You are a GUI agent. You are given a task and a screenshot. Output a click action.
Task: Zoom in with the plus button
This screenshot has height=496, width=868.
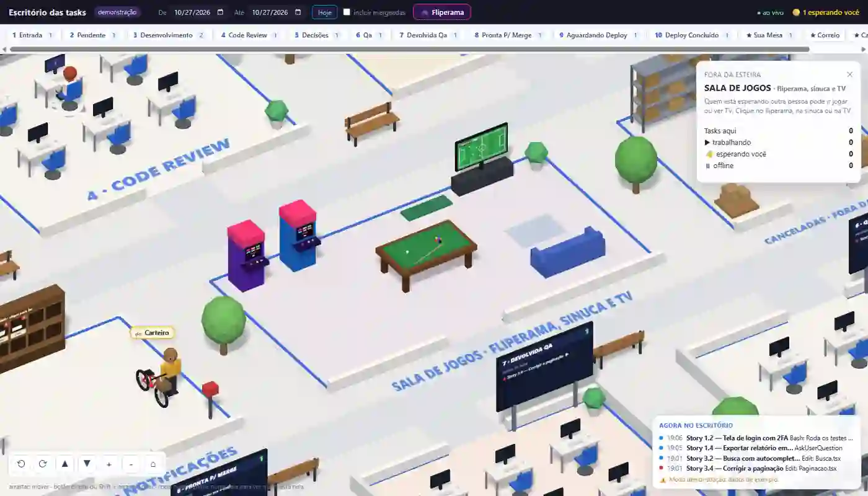tap(109, 464)
